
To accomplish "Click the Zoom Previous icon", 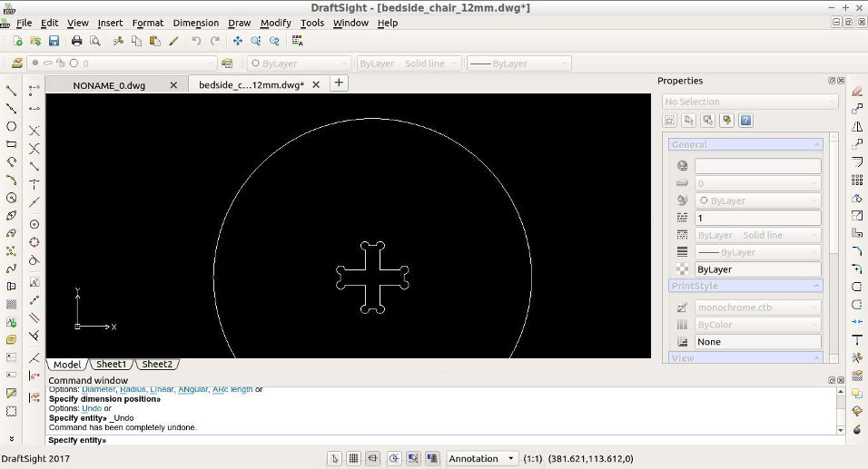I will 274,41.
